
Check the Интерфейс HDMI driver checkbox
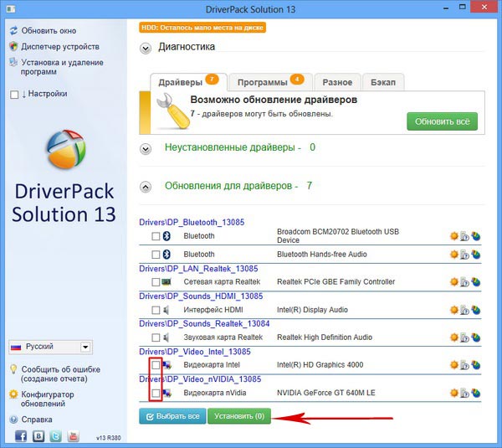tap(156, 310)
